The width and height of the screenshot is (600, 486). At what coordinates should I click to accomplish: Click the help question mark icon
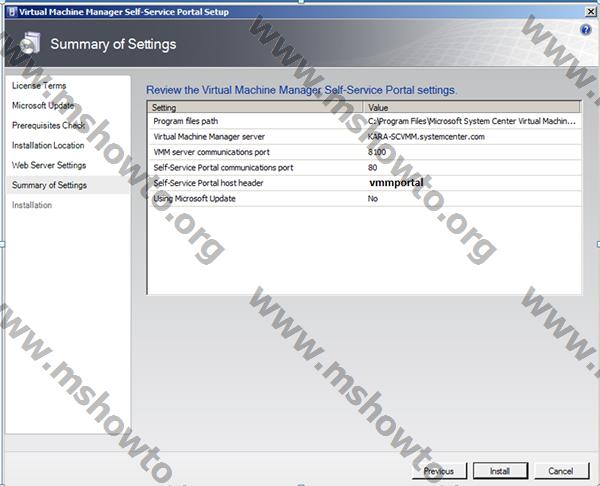coord(585,29)
